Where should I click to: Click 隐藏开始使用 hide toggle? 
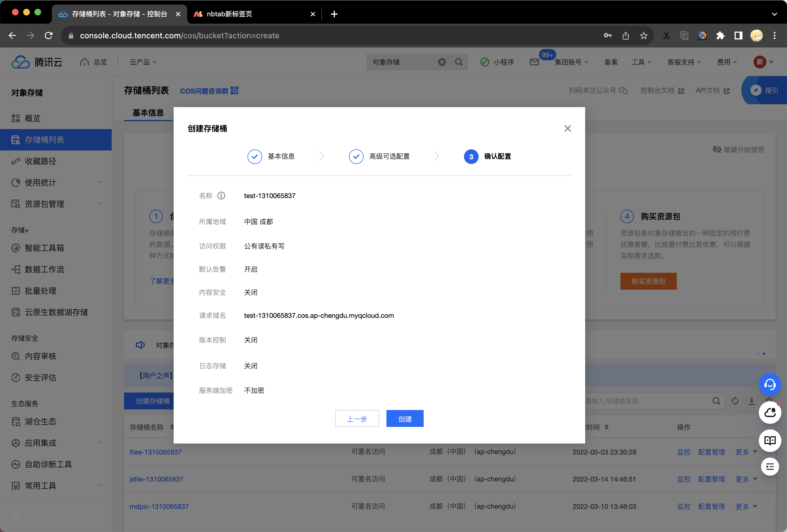[x=738, y=150]
